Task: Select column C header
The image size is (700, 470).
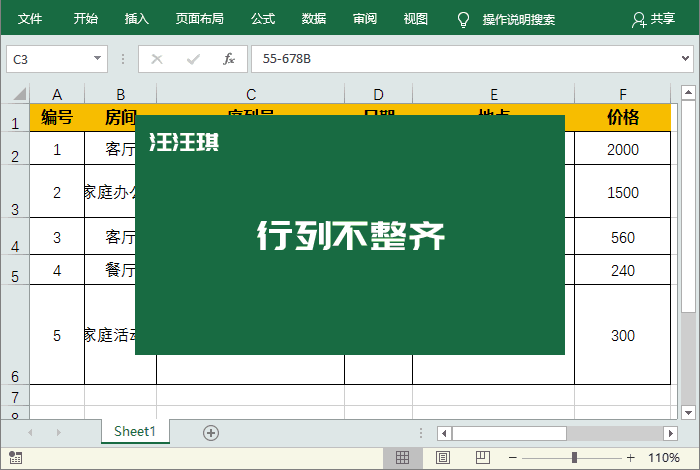Action: pos(251,94)
